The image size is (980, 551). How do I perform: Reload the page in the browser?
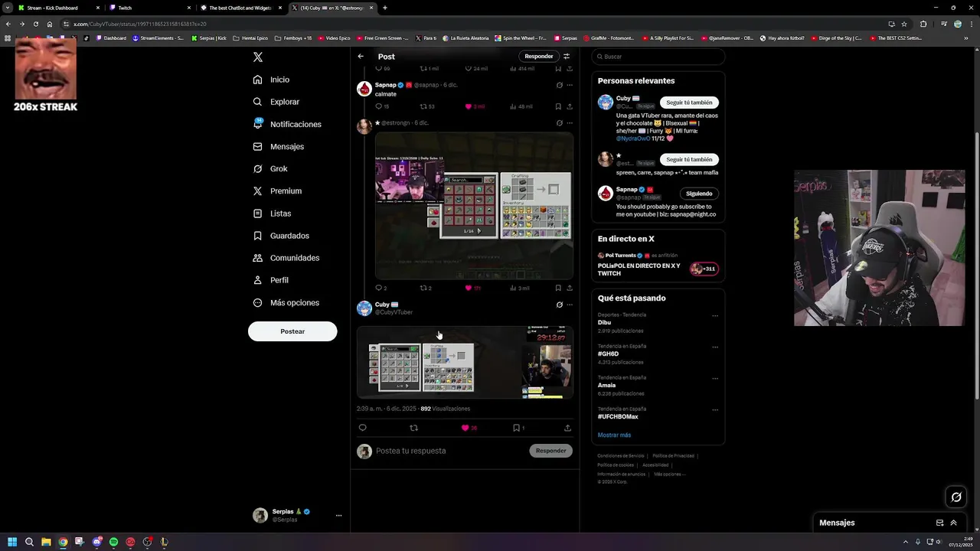(x=36, y=24)
